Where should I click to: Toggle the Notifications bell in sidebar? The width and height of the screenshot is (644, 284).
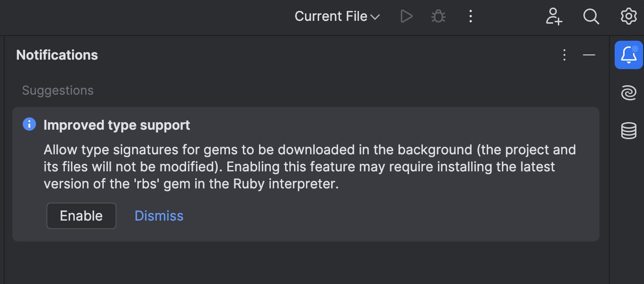(628, 55)
